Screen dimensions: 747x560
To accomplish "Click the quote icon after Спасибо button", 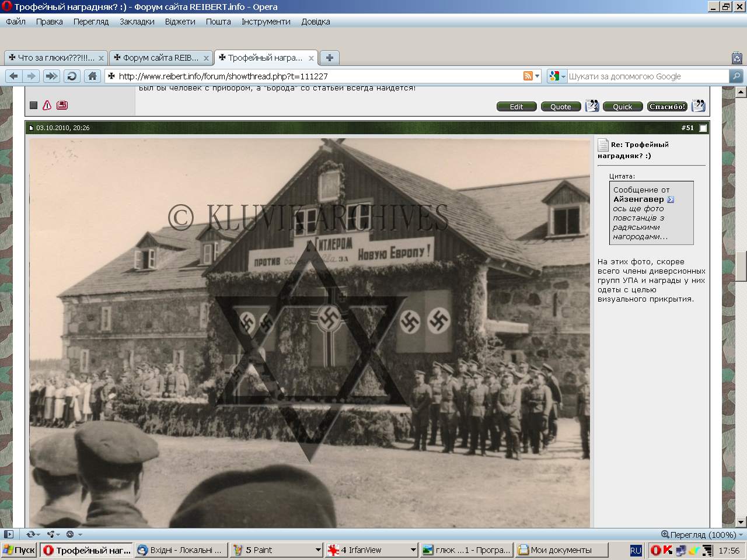I will (x=699, y=106).
